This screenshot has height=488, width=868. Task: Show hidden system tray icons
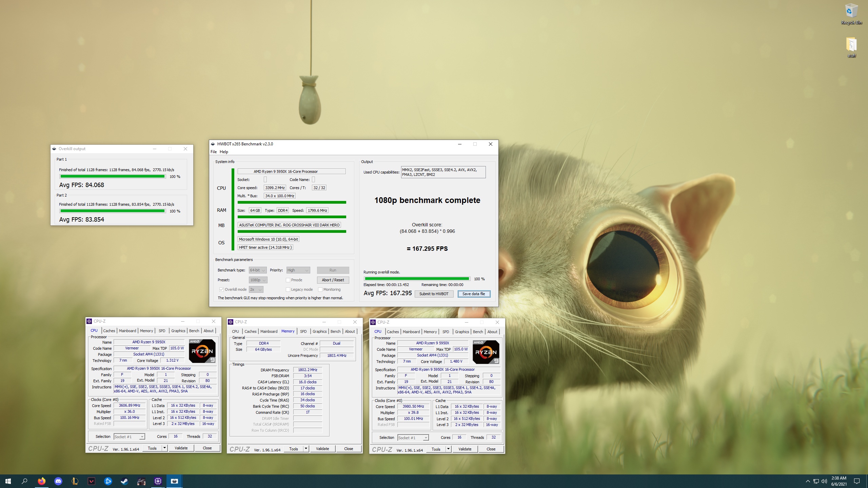pyautogui.click(x=808, y=481)
